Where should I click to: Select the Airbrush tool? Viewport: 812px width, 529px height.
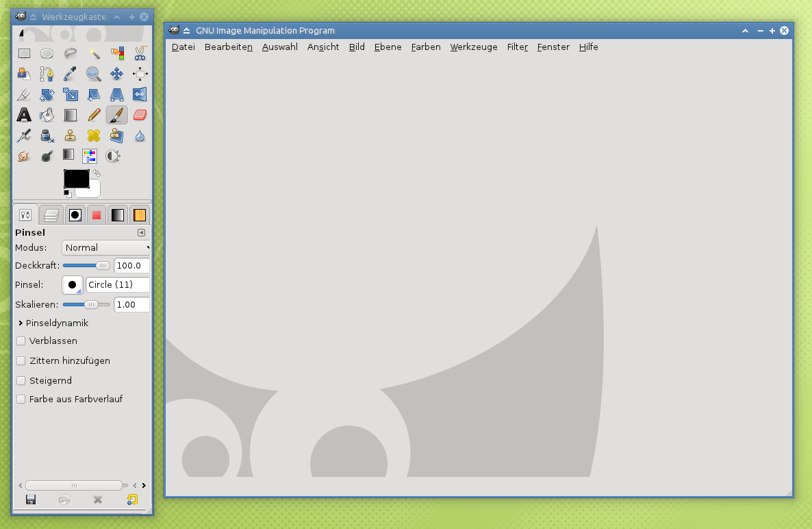tap(24, 136)
